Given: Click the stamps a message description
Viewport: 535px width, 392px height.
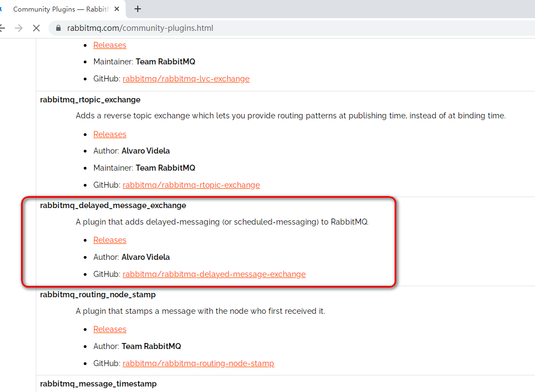Looking at the screenshot, I should click(x=201, y=311).
